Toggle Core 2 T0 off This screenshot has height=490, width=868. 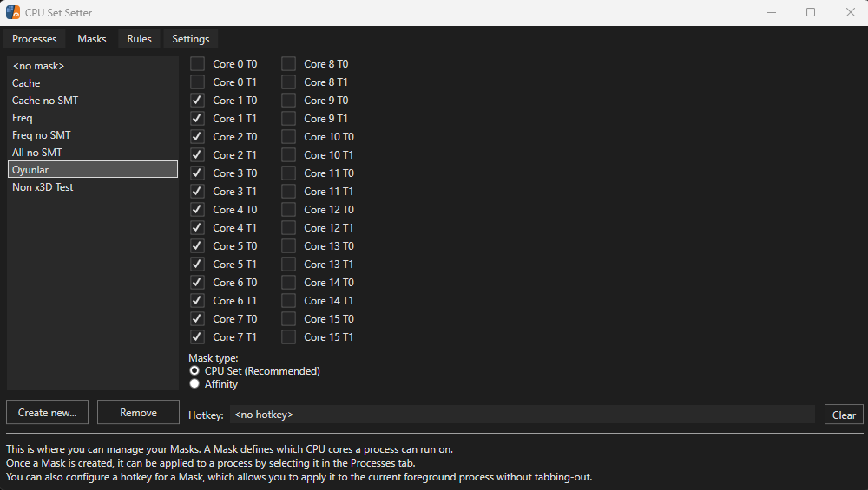tap(197, 137)
